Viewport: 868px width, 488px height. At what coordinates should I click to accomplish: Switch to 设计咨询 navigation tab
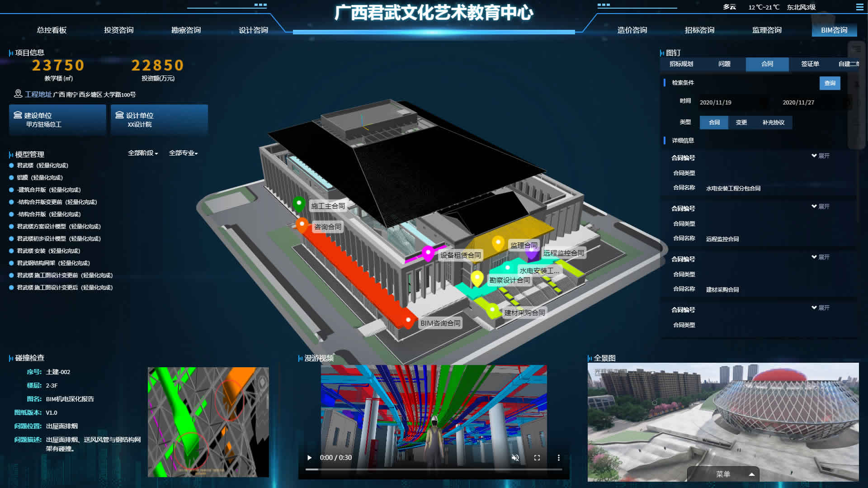tap(254, 30)
